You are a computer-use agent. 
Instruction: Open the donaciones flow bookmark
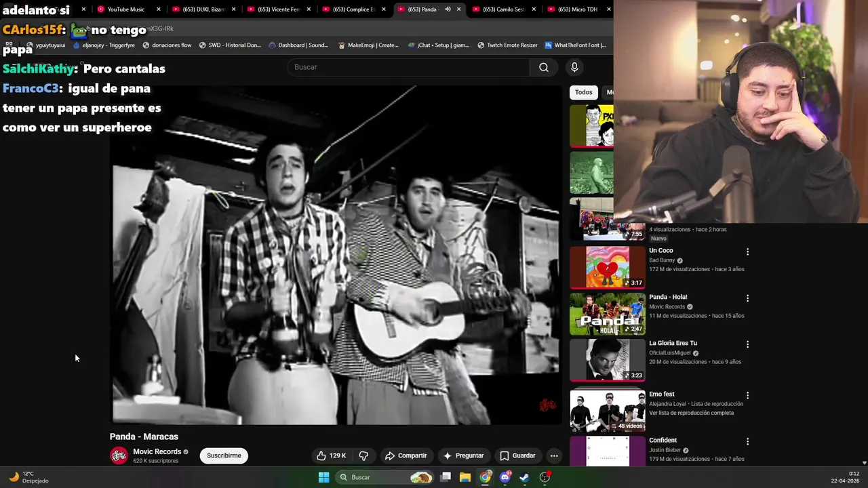[x=166, y=45]
